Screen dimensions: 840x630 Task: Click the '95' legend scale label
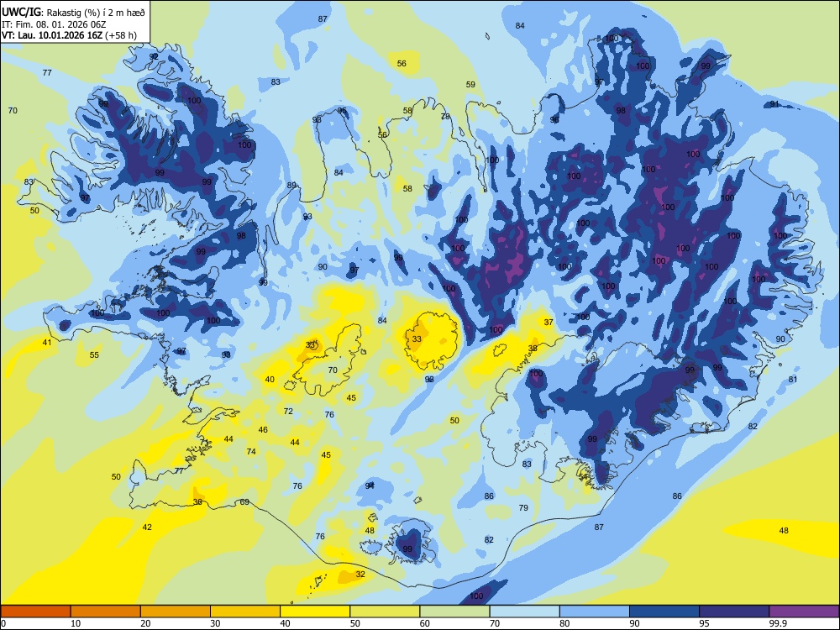[x=705, y=623]
